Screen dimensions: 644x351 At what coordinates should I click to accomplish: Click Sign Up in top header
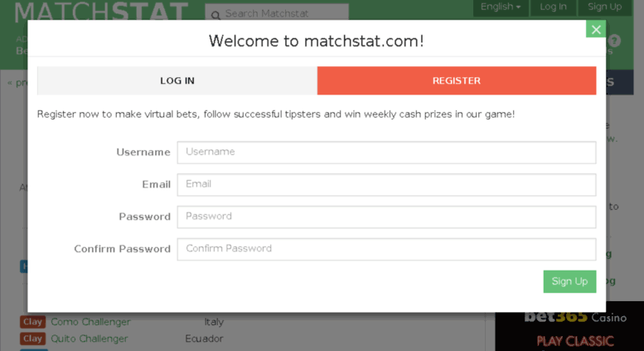pos(604,7)
